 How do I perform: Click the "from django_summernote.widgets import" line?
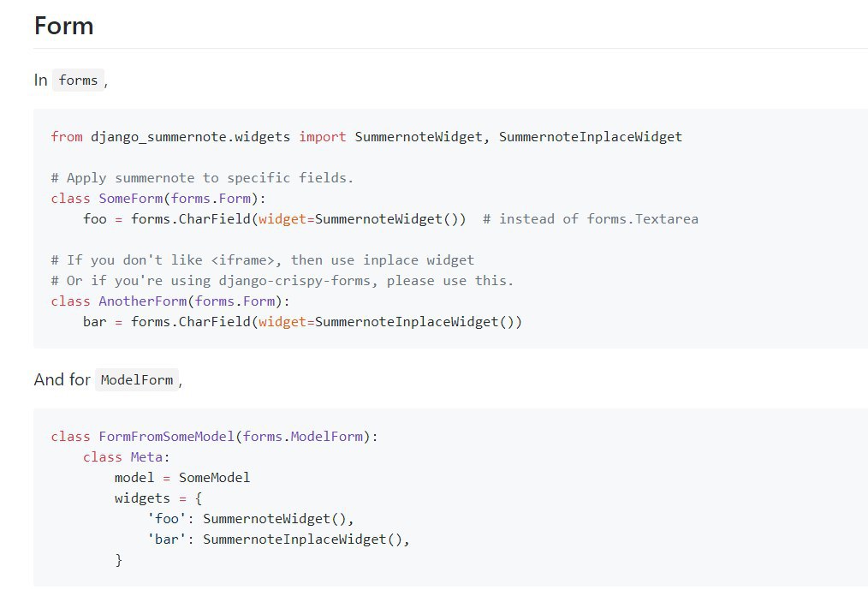pyautogui.click(x=366, y=137)
